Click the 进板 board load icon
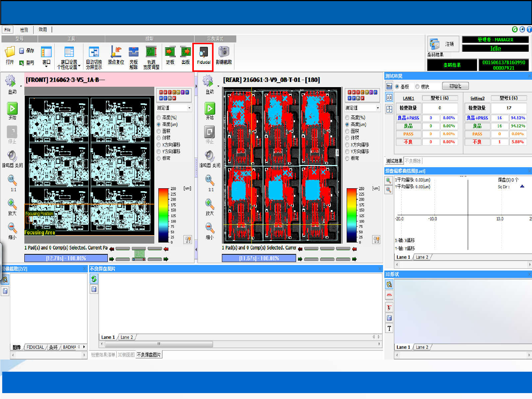532x399 pixels. click(170, 52)
